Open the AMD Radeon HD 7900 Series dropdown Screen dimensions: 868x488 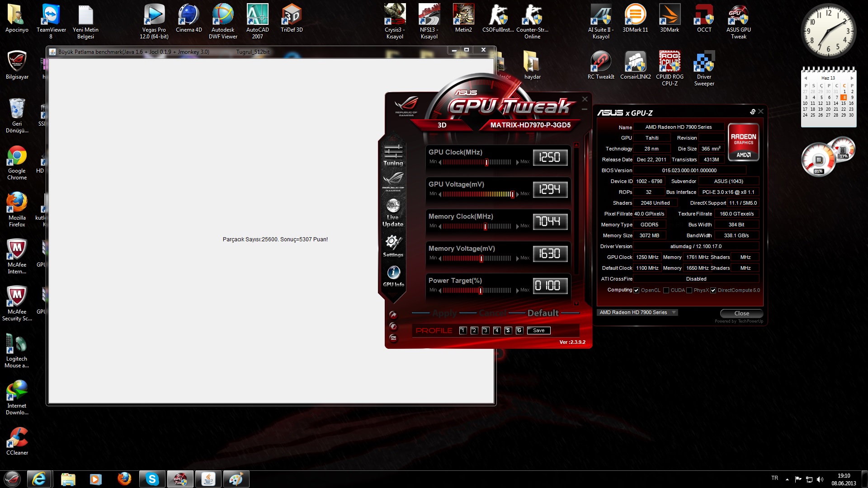click(x=637, y=312)
